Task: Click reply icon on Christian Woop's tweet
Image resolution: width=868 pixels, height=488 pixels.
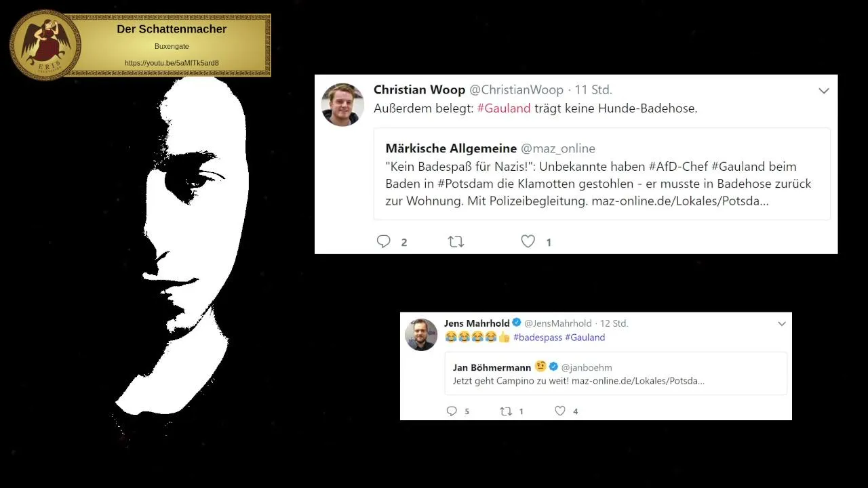Action: (x=384, y=241)
